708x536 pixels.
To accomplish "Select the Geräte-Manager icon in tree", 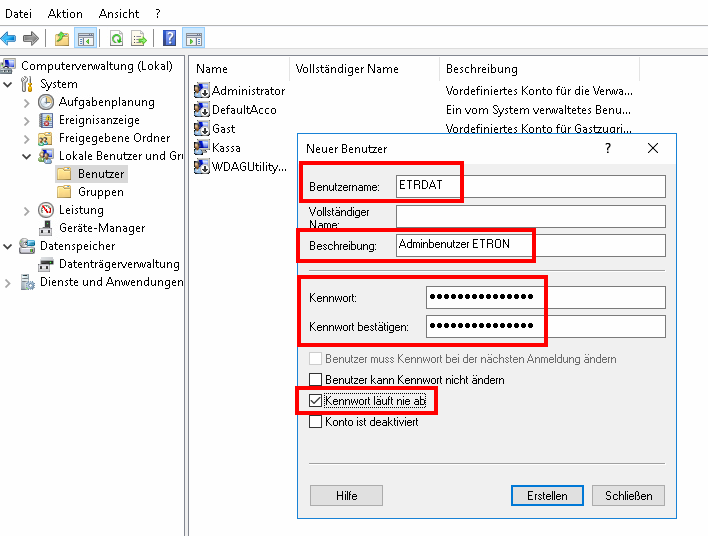I will 46,228.
